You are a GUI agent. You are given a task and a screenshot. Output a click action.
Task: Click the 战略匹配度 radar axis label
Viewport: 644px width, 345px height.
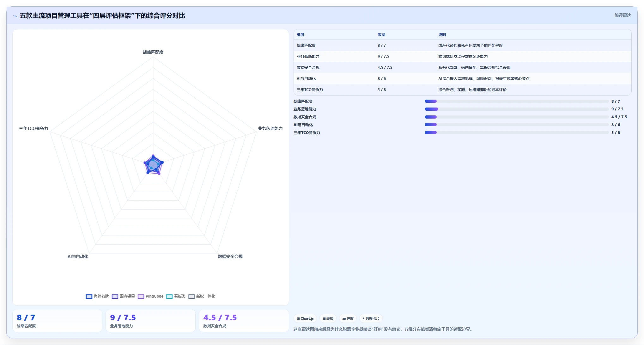[x=153, y=52]
